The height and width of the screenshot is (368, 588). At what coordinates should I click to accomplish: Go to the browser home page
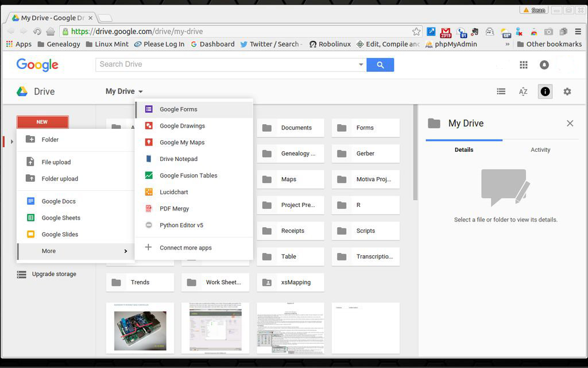51,31
